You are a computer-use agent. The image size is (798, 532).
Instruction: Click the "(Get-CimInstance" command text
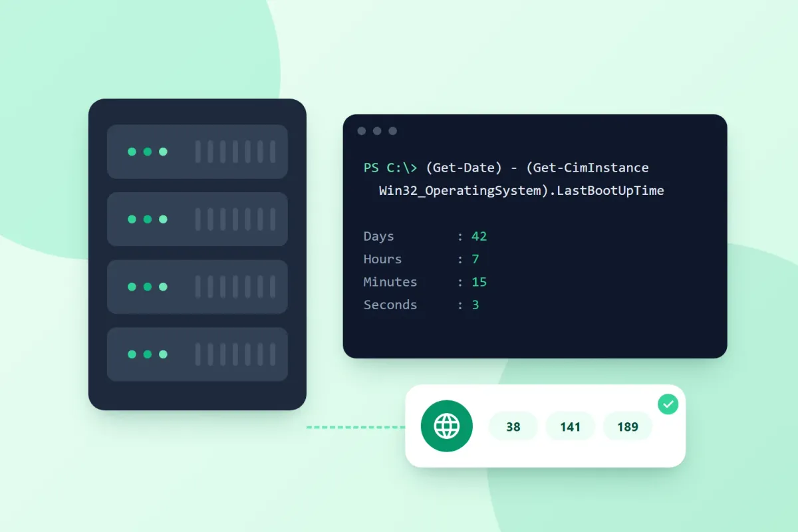(587, 168)
